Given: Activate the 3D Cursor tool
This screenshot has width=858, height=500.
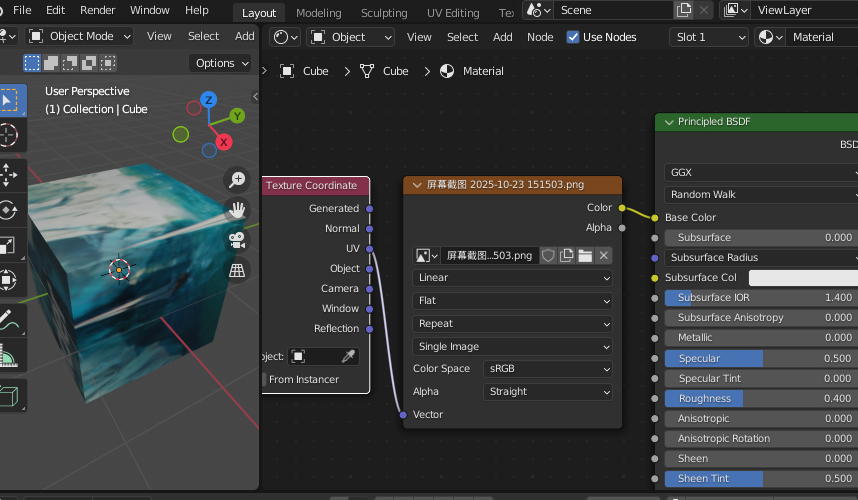Looking at the screenshot, I should pyautogui.click(x=9, y=135).
